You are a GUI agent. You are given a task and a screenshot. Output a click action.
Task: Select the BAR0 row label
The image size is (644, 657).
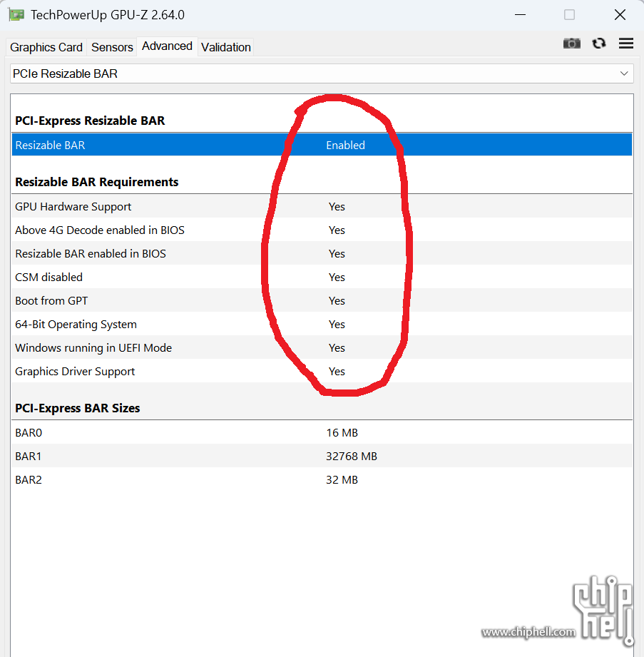(29, 432)
